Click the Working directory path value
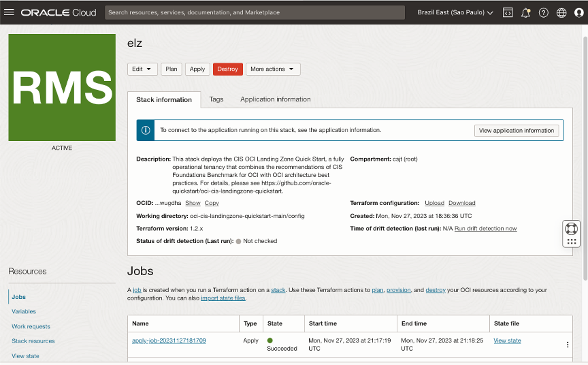The width and height of the screenshot is (588, 365). coord(247,216)
